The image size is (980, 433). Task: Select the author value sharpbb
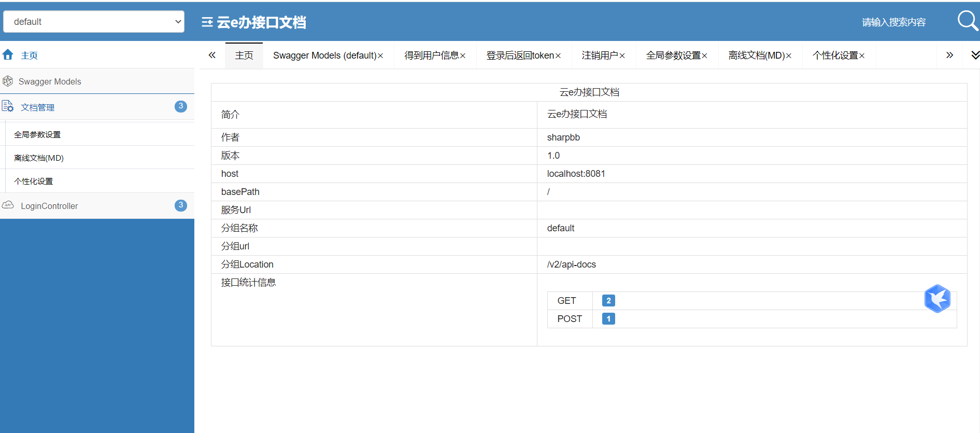563,137
